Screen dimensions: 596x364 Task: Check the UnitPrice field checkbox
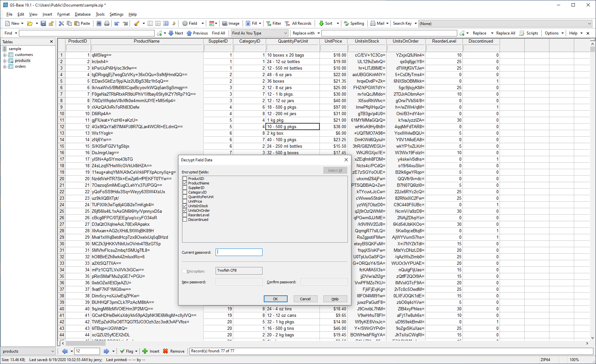point(185,201)
